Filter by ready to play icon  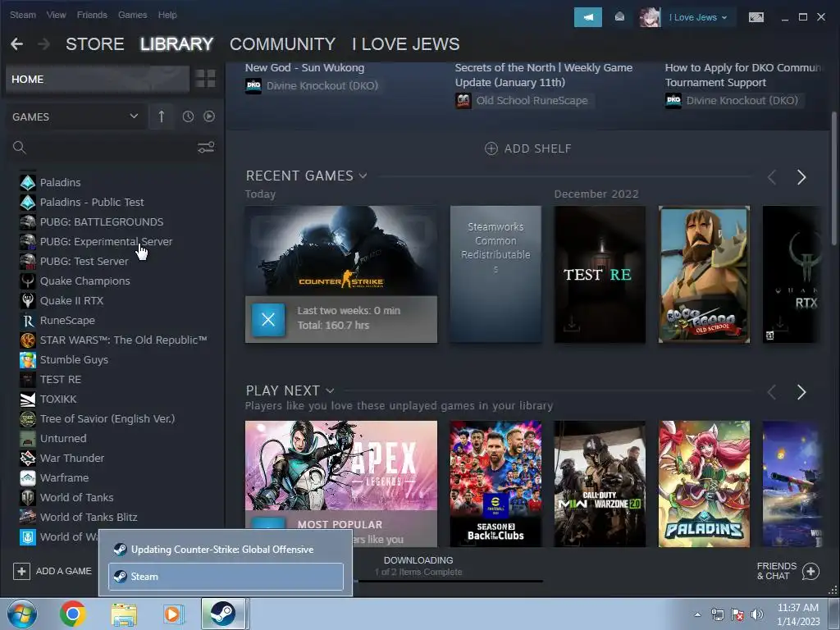pos(209,116)
